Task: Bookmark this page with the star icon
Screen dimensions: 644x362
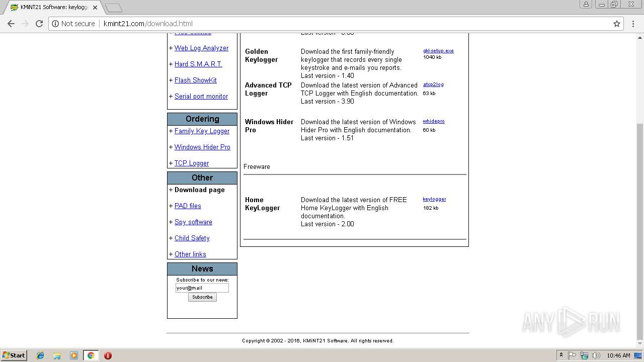Action: 617,24
